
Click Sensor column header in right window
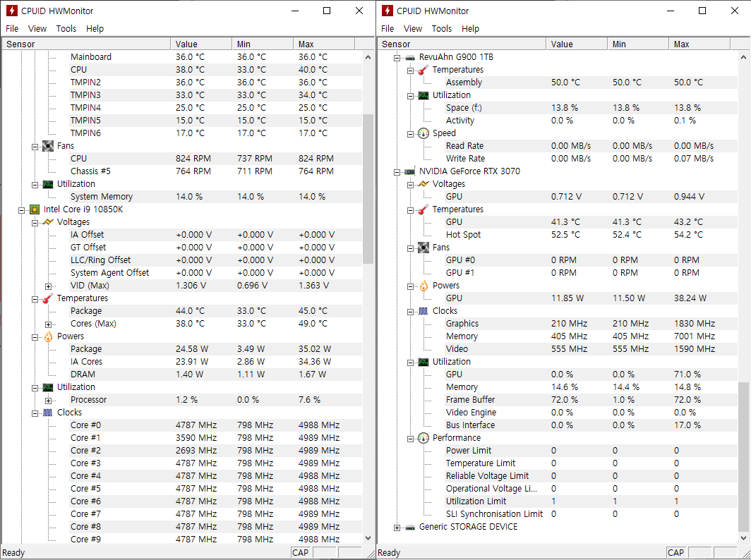coord(462,44)
